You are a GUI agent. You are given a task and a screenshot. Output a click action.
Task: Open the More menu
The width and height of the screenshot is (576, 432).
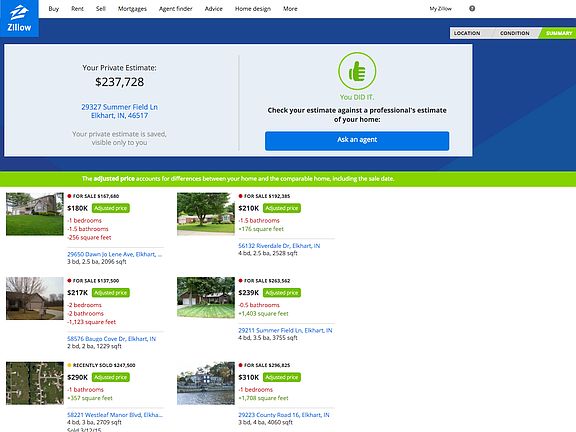click(x=290, y=9)
